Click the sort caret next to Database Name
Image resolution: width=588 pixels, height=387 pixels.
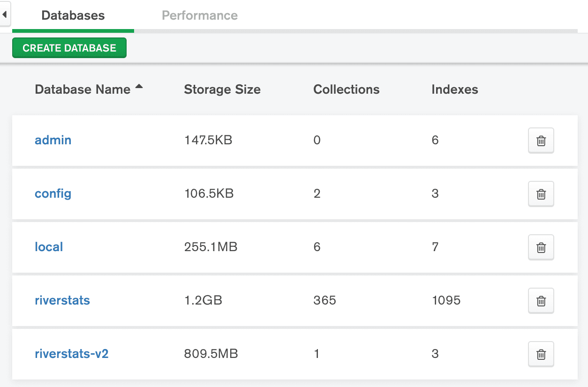138,86
